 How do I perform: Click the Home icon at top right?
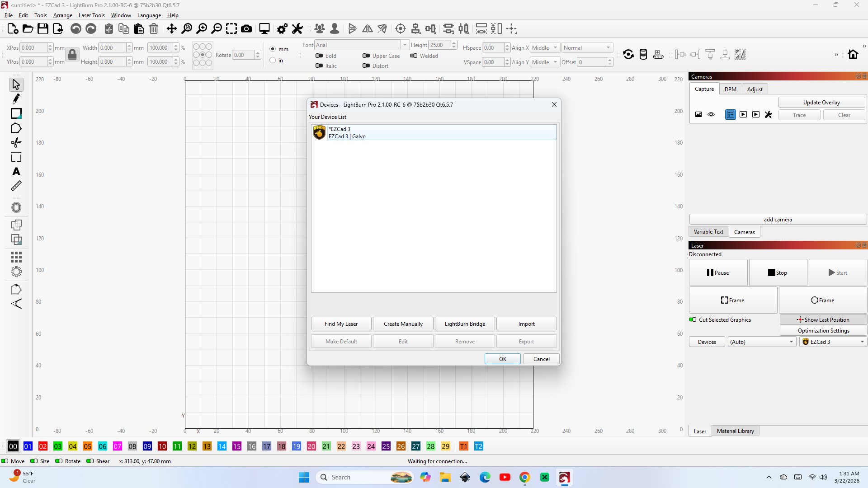click(x=853, y=54)
